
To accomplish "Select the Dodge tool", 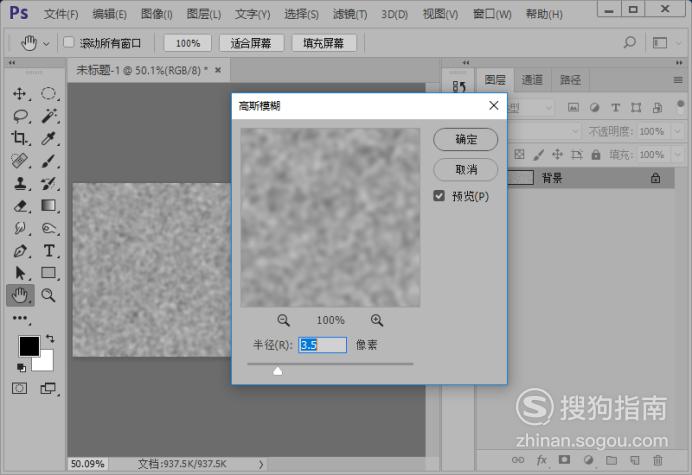I will click(48, 228).
